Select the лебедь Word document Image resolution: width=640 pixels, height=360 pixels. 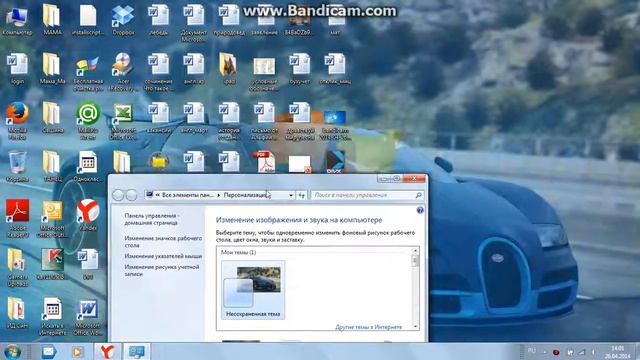coord(158,20)
